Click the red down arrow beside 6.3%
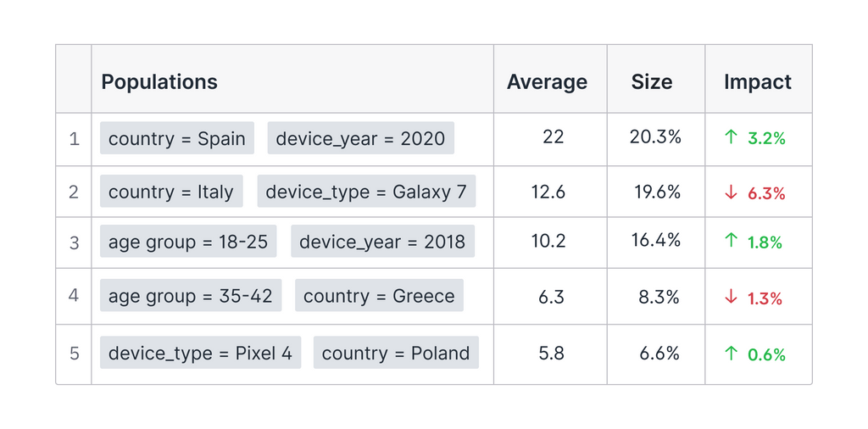 (732, 192)
